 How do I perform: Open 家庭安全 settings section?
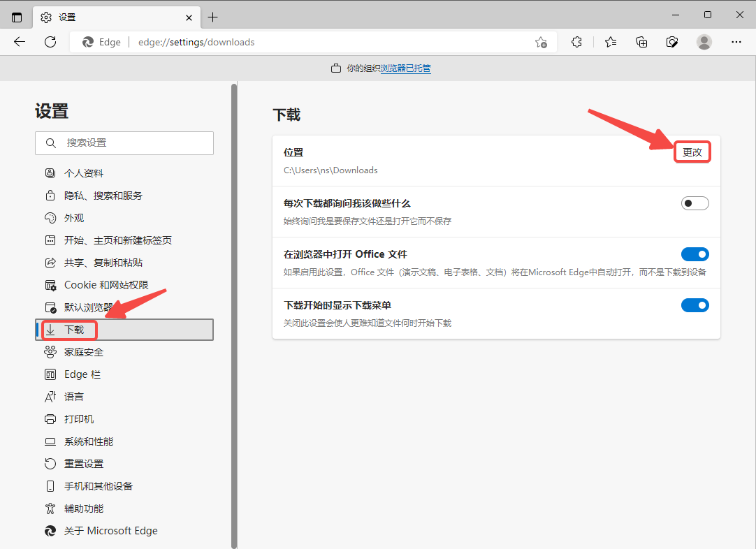(x=124, y=352)
